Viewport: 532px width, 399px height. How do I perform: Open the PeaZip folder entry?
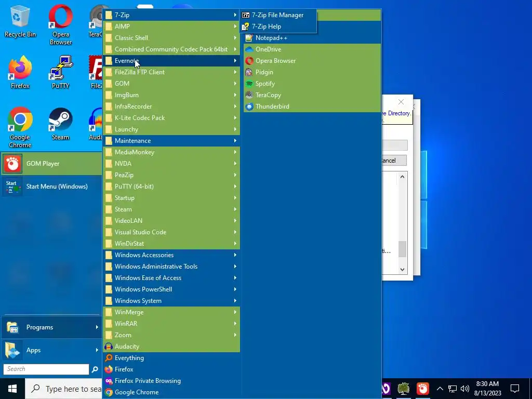tap(171, 175)
